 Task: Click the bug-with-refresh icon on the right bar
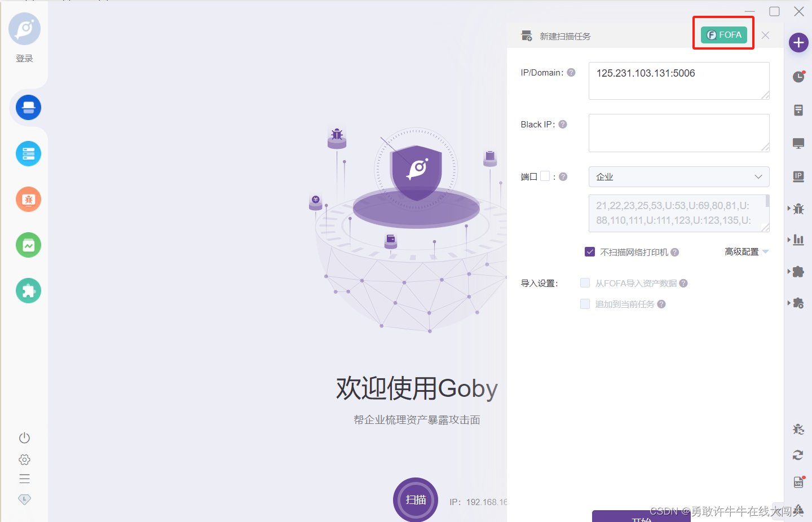[x=798, y=430]
